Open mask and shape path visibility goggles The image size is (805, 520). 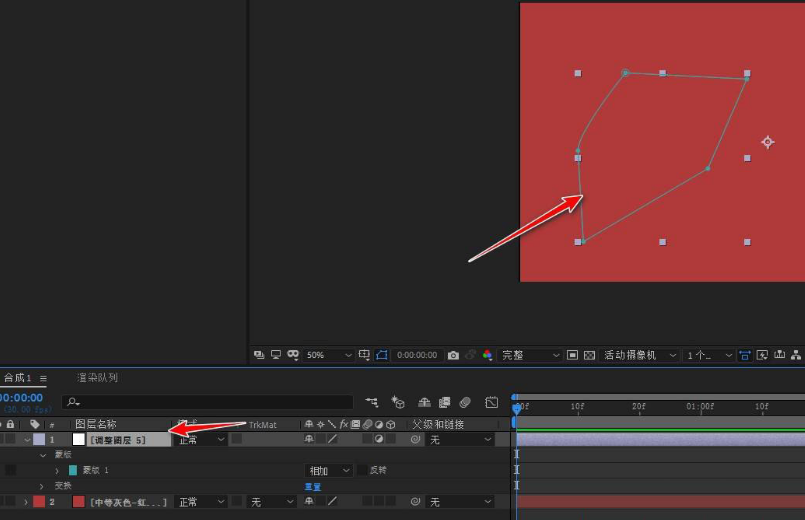point(293,355)
